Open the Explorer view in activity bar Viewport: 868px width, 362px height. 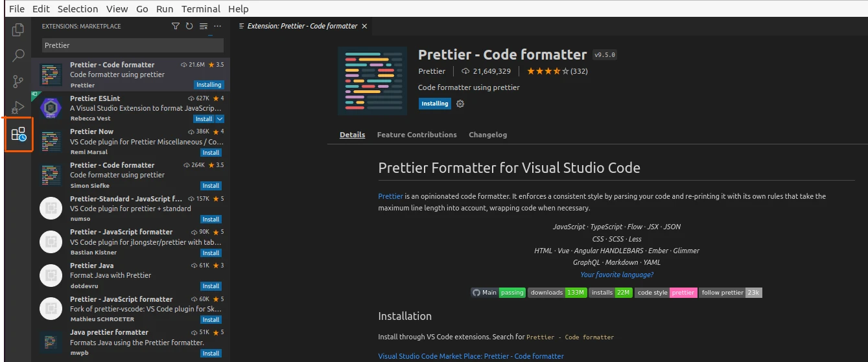(18, 30)
